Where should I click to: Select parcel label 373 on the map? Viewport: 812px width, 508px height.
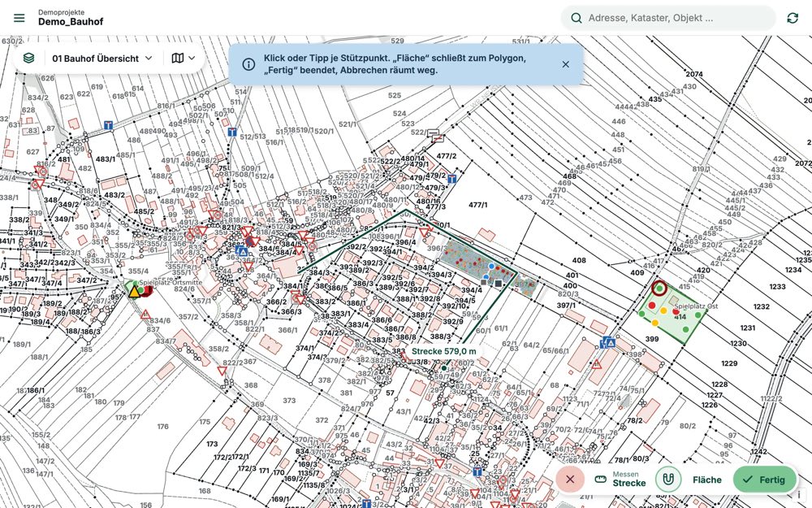tap(289, 400)
